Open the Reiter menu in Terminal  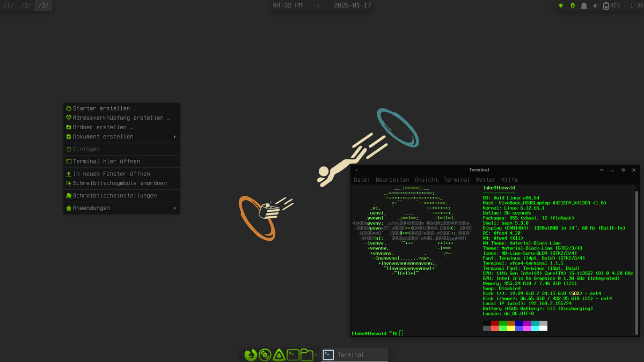(486, 180)
